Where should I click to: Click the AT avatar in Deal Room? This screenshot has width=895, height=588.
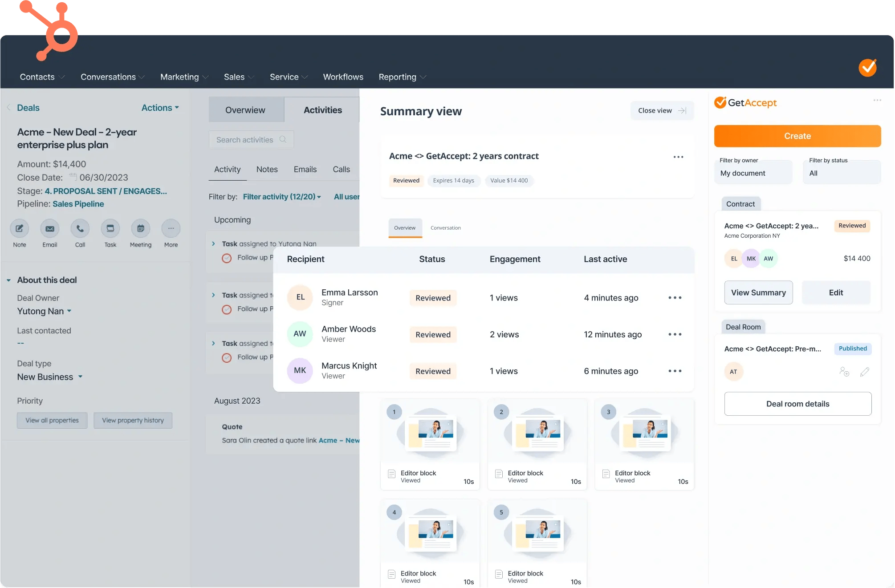coord(733,372)
